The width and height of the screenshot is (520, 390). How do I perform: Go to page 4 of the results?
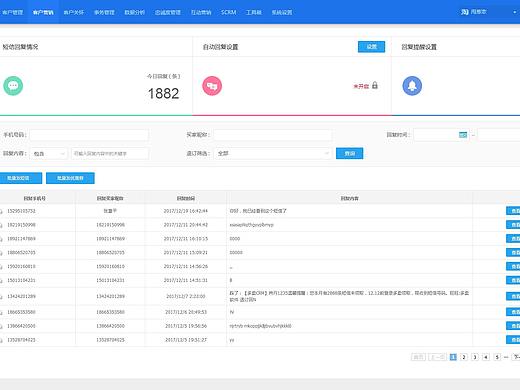pos(486,357)
